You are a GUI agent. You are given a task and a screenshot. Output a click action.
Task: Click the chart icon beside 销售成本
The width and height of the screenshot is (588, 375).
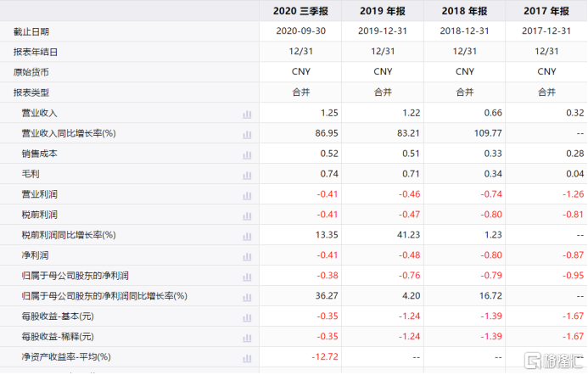click(247, 154)
